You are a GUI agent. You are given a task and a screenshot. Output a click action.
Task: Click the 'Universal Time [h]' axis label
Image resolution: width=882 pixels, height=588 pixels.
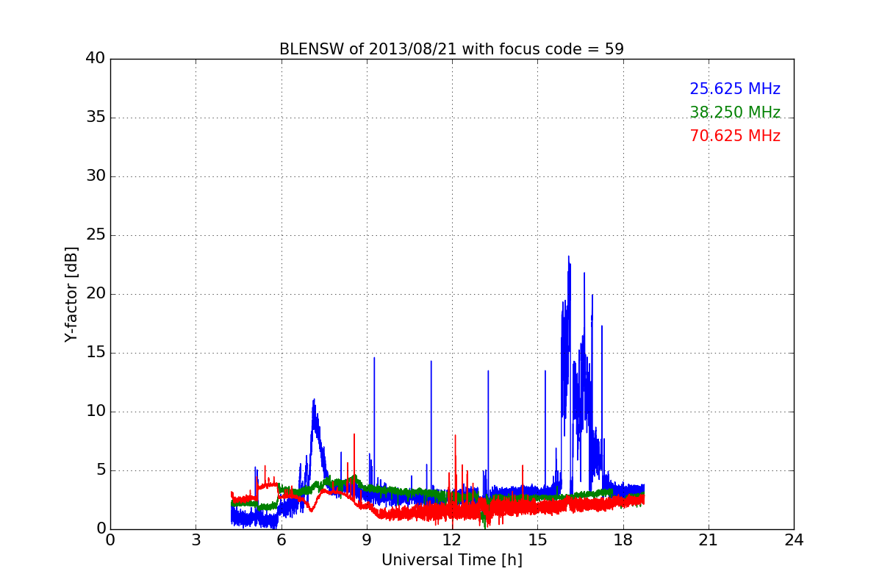pyautogui.click(x=451, y=560)
